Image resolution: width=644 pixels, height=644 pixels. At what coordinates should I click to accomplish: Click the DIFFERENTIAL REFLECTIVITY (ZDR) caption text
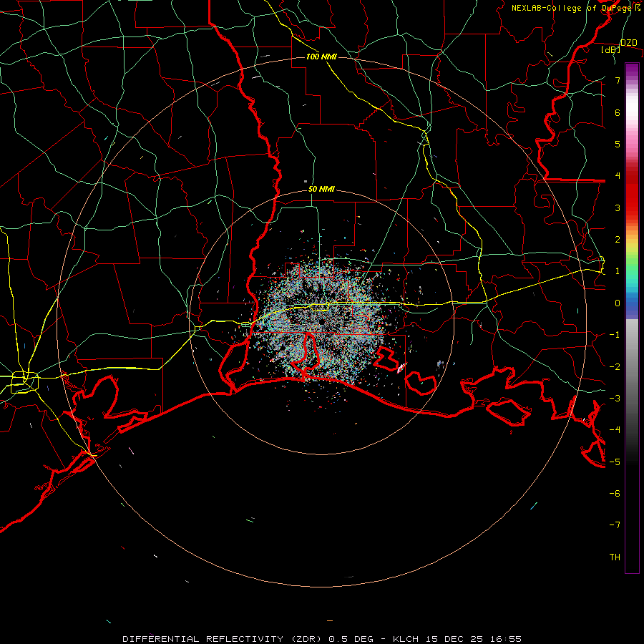[224, 639]
